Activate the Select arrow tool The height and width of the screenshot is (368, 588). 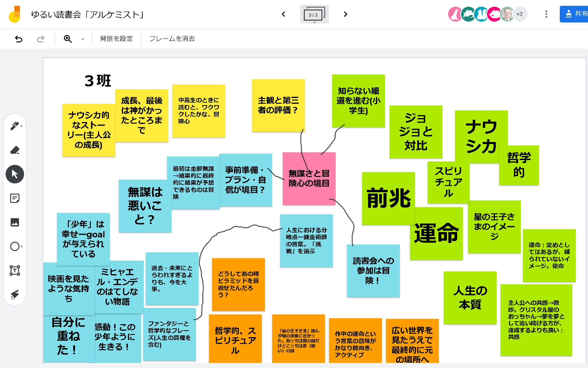(x=15, y=174)
